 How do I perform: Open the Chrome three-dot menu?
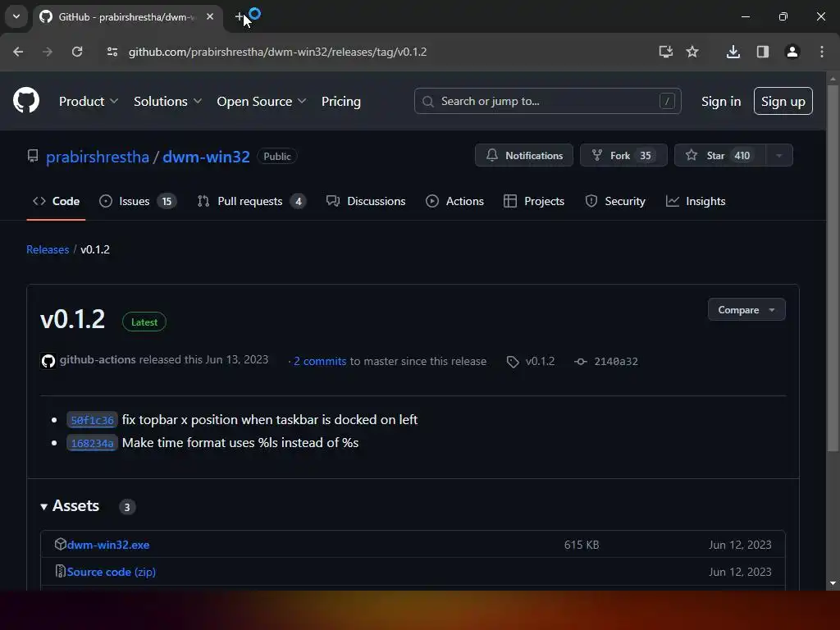pyautogui.click(x=821, y=52)
